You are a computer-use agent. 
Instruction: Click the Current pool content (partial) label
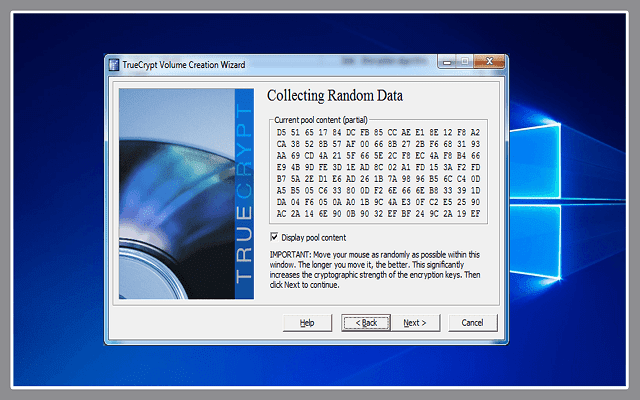[321, 120]
